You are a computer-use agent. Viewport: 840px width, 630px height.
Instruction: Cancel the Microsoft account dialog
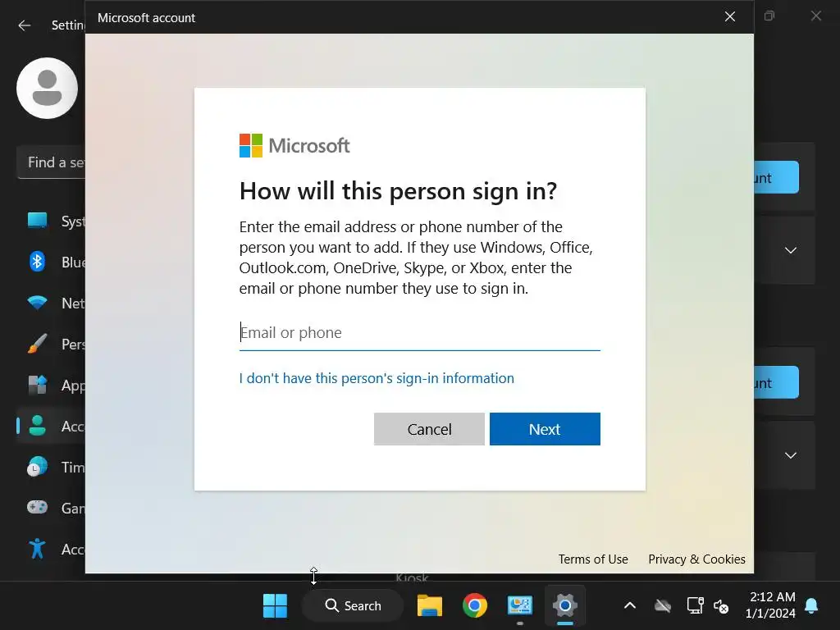pos(429,429)
